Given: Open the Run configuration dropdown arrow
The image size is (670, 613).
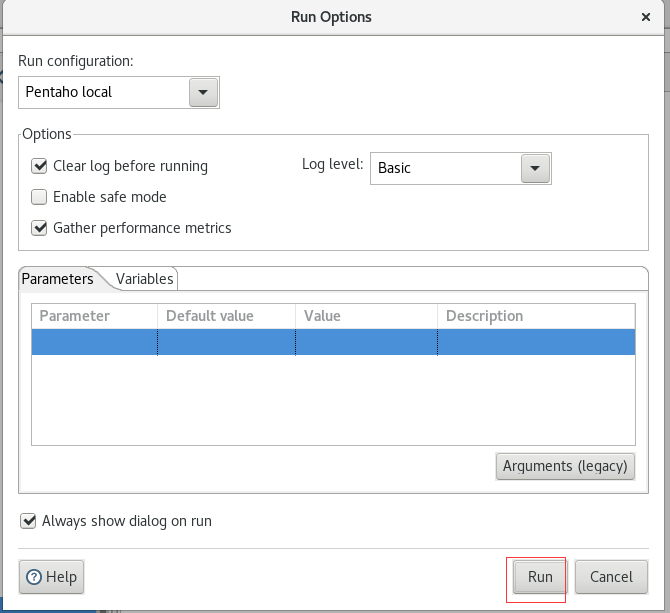Looking at the screenshot, I should tap(203, 92).
